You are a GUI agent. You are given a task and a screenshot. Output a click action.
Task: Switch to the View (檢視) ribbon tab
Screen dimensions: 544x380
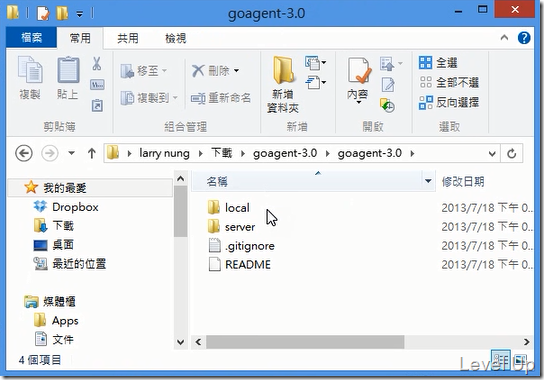pyautogui.click(x=176, y=38)
